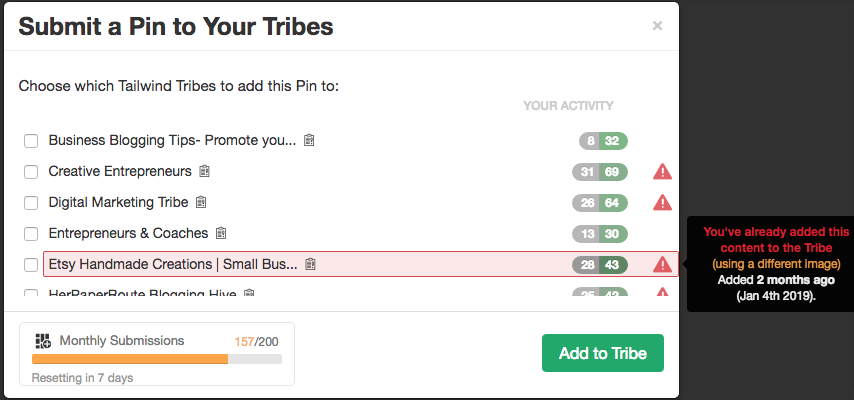Check the Business Blogging Tips checkbox
Screen dimensions: 854x400
[31, 141]
